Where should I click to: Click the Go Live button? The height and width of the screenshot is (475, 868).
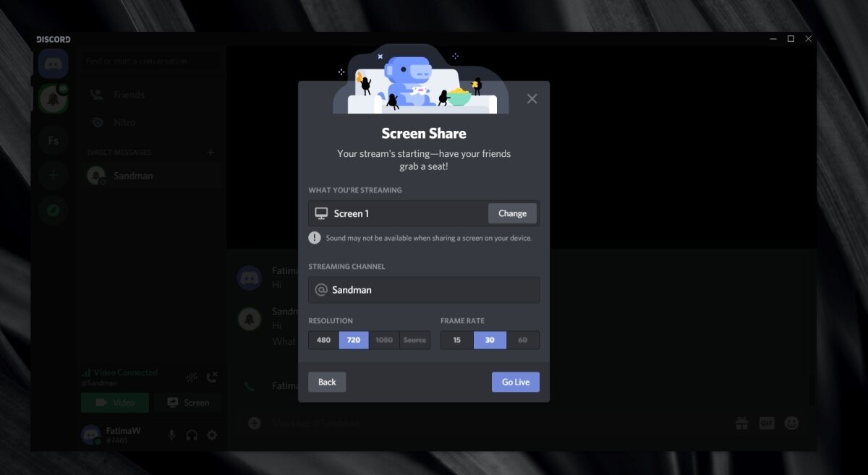515,382
